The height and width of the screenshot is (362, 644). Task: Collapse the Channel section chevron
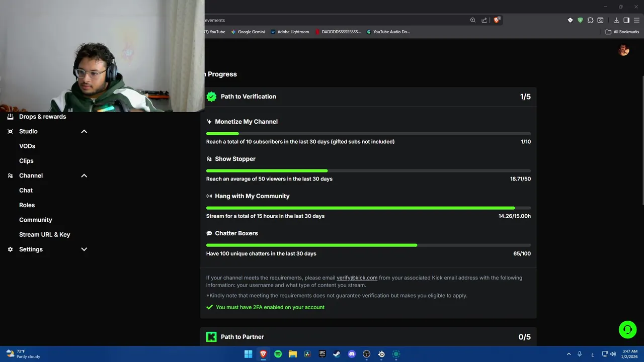[x=84, y=175]
